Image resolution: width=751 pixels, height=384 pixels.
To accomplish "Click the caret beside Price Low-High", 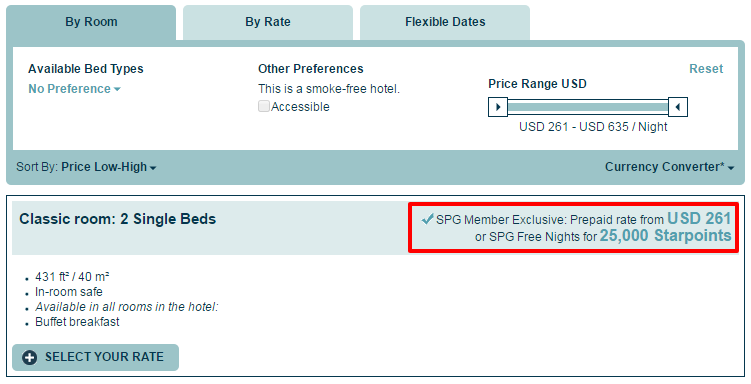I will (x=153, y=168).
